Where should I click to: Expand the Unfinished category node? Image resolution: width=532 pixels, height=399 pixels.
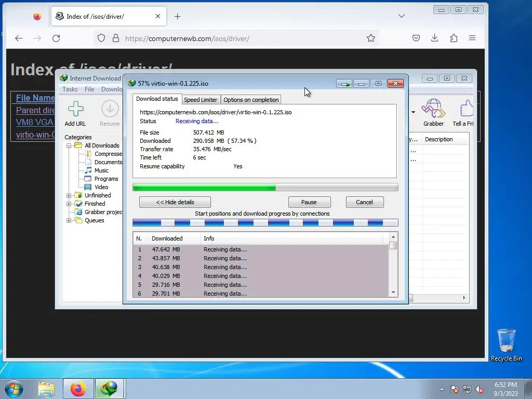(x=69, y=195)
